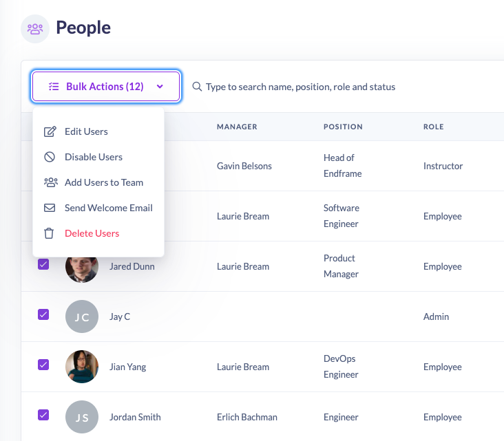Select Send Welcome Email menu option
Viewport: 504px width, 441px height.
108,208
